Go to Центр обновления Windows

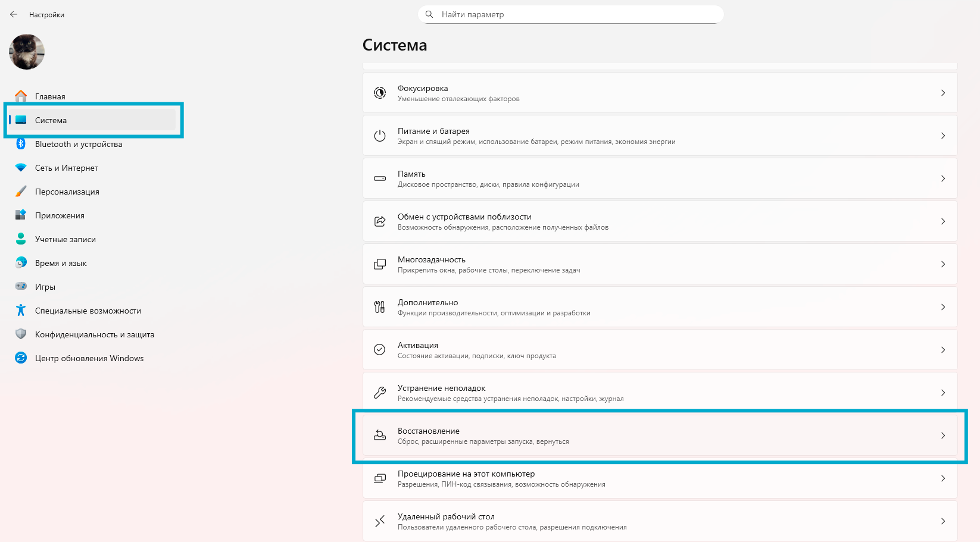pos(89,358)
